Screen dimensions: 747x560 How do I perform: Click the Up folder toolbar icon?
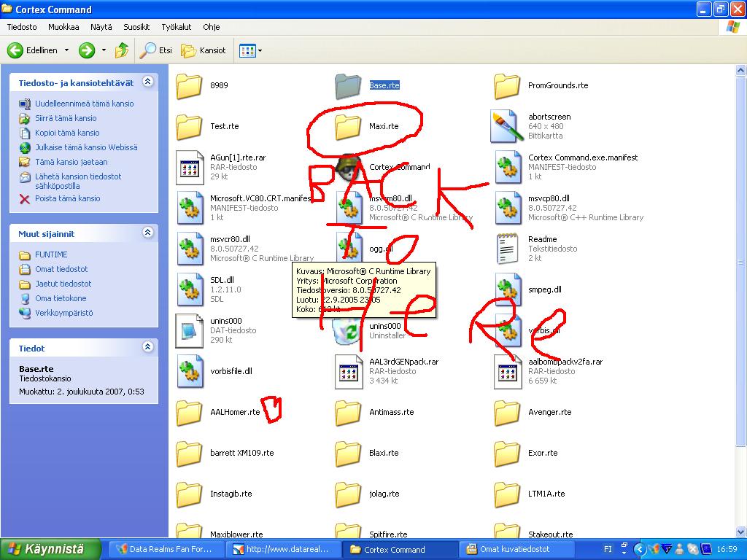[x=122, y=50]
